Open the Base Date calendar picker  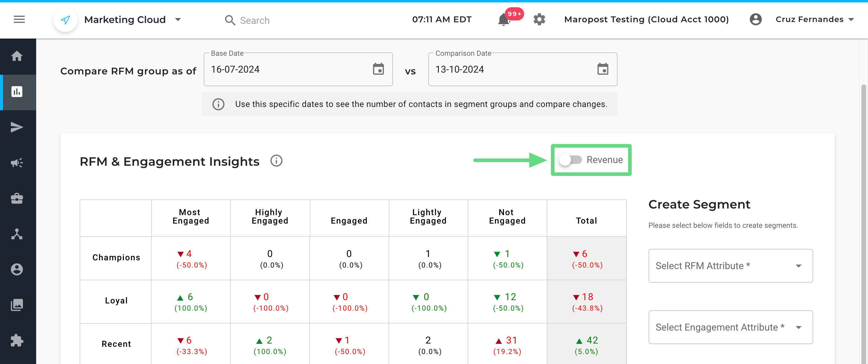pos(379,69)
